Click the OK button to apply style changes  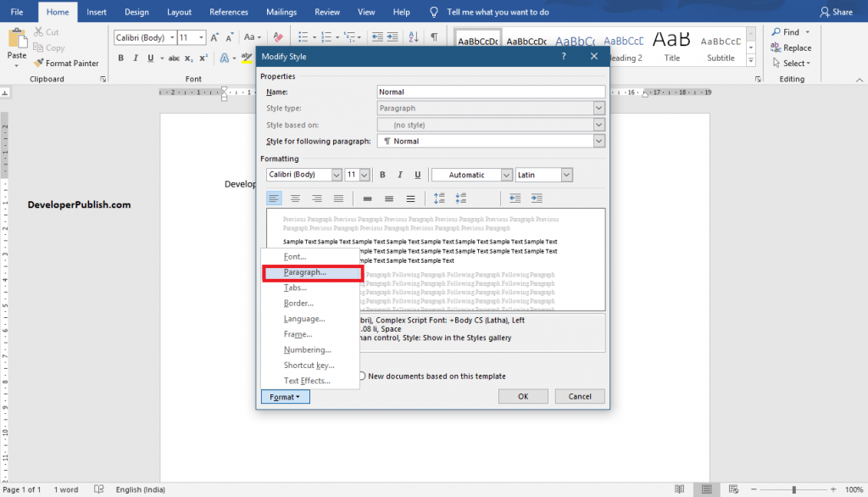pos(522,396)
